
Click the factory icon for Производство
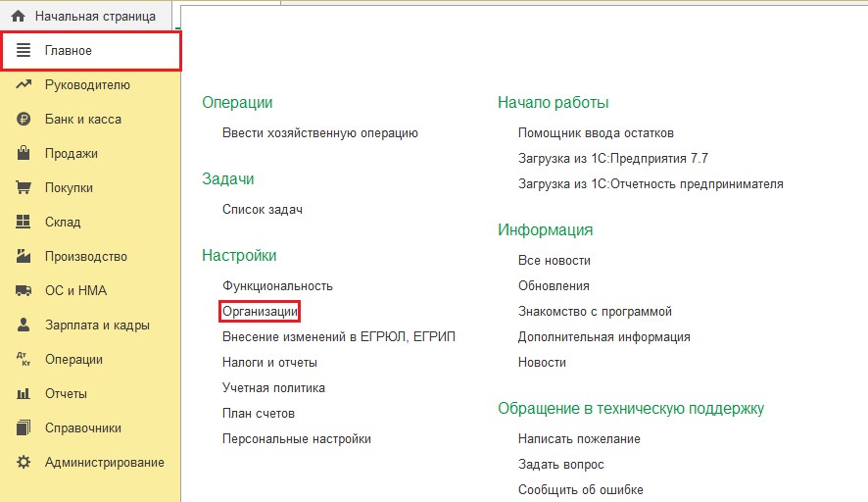tap(24, 257)
